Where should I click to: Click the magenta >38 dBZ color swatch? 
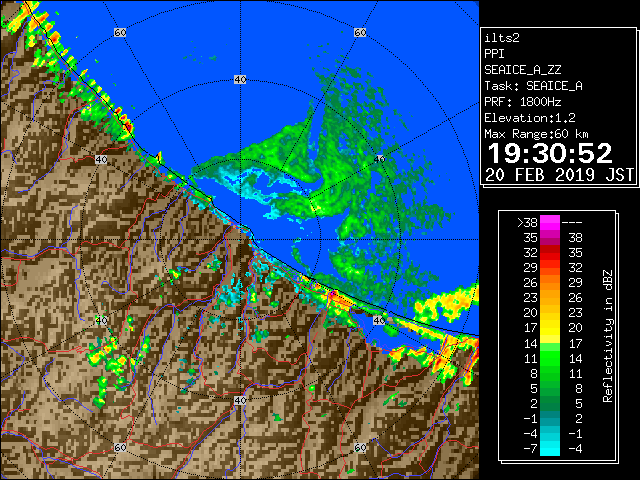pos(550,222)
